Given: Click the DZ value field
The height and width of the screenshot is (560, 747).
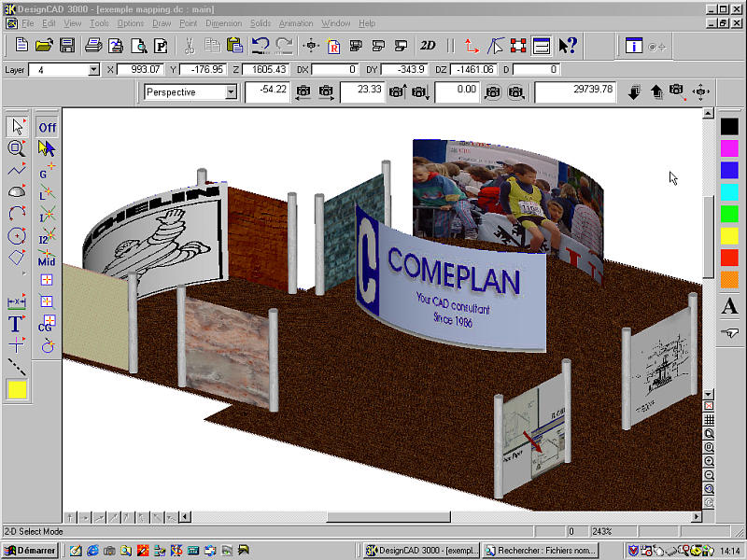Looking at the screenshot, I should pos(473,69).
